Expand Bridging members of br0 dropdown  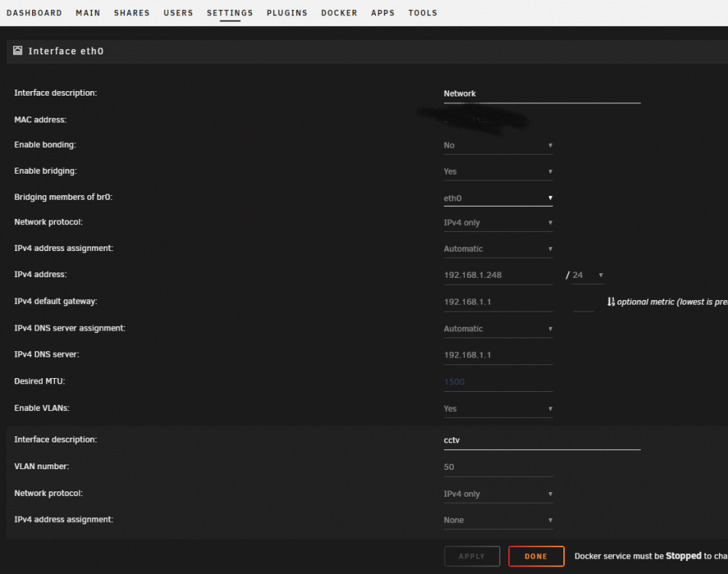(x=498, y=198)
